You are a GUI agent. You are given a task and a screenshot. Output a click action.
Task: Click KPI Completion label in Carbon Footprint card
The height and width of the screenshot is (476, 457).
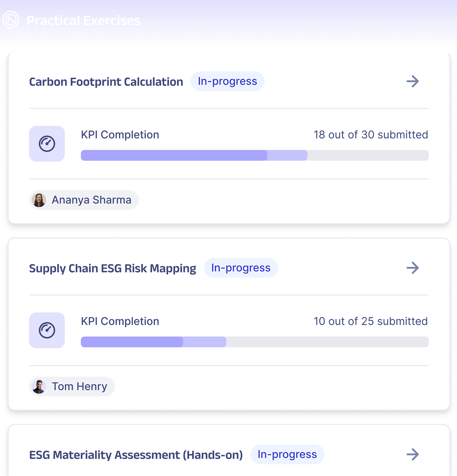(120, 135)
